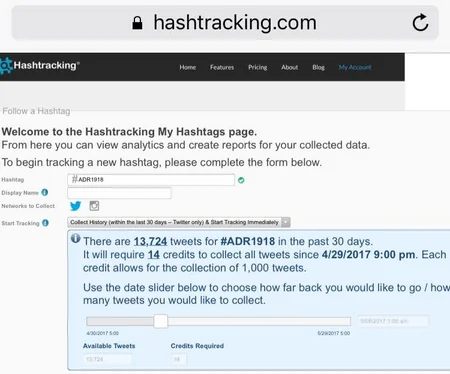The height and width of the screenshot is (374, 450).
Task: Open the My Account menu item
Action: [355, 67]
